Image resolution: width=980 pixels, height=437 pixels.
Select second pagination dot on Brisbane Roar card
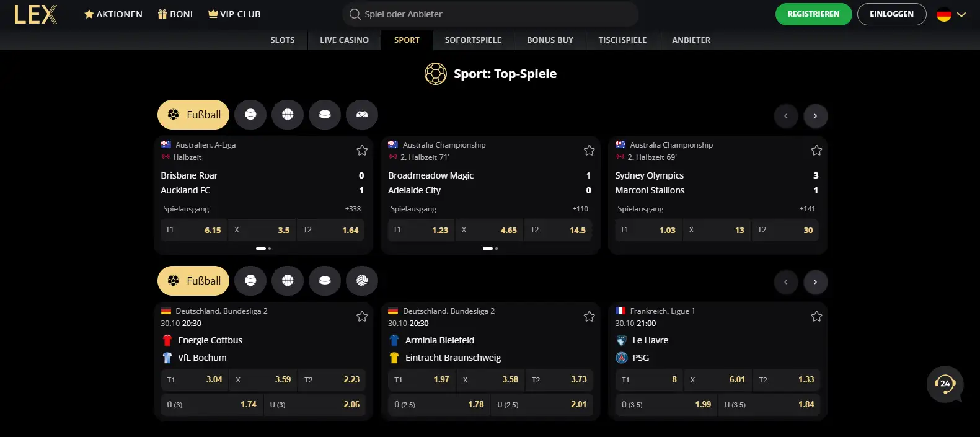[270, 249]
